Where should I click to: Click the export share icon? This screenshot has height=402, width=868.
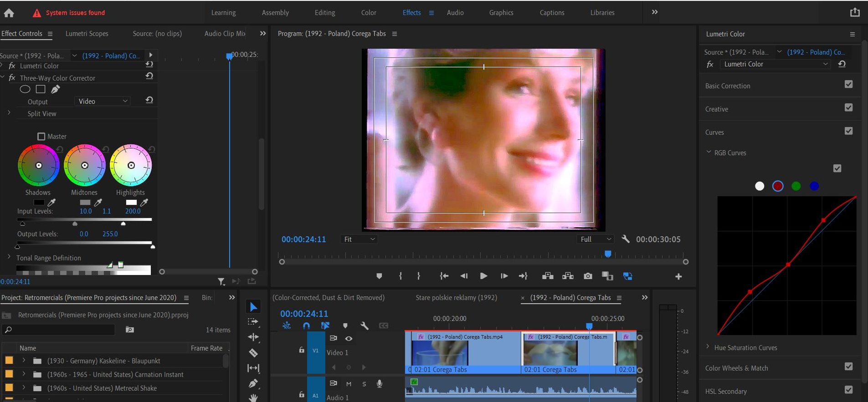[x=855, y=12]
